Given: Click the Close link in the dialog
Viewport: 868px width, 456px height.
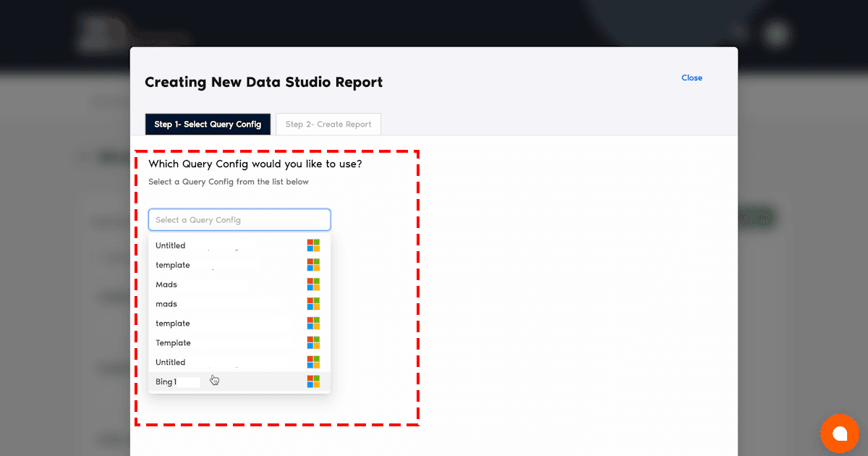Looking at the screenshot, I should 692,77.
